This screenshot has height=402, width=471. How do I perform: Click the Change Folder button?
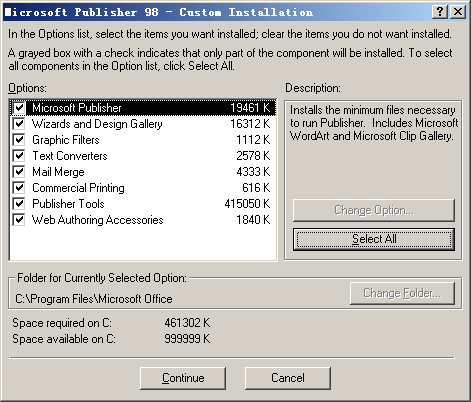tap(402, 293)
